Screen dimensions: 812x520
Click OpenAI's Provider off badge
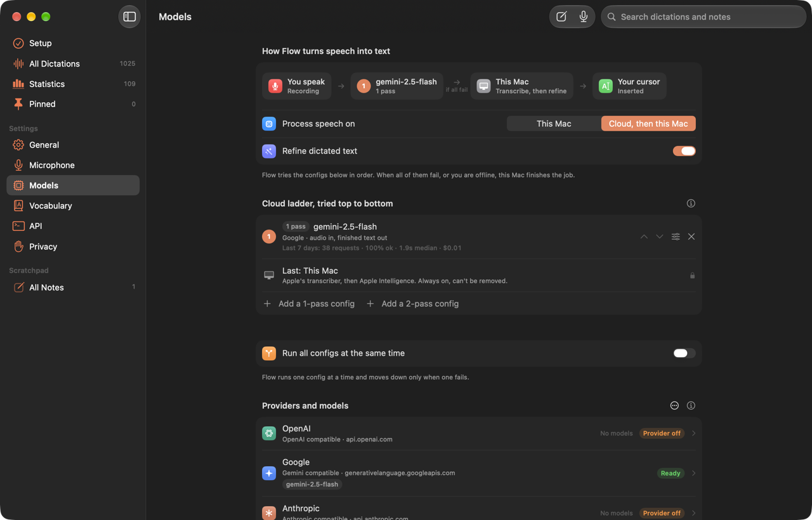[x=662, y=434]
